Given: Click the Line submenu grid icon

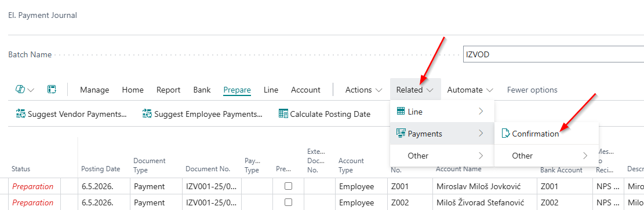Looking at the screenshot, I should point(401,111).
